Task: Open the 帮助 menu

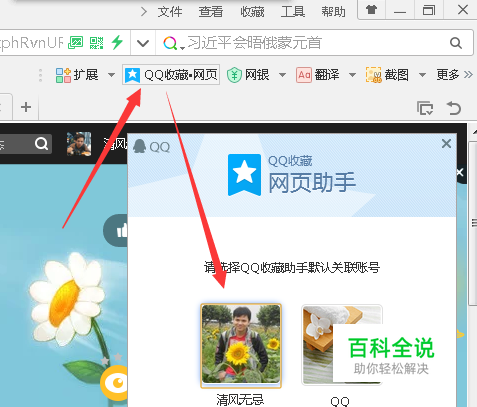Action: coord(333,12)
